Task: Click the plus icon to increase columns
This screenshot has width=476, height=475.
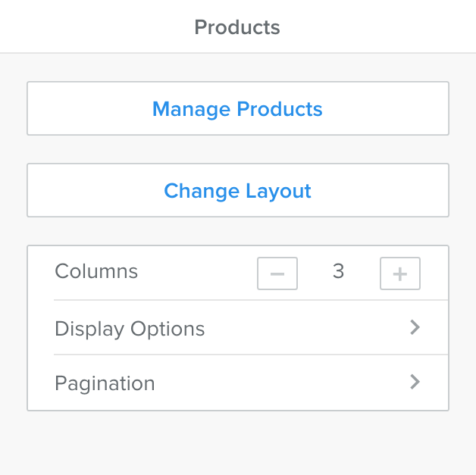Action: click(400, 273)
